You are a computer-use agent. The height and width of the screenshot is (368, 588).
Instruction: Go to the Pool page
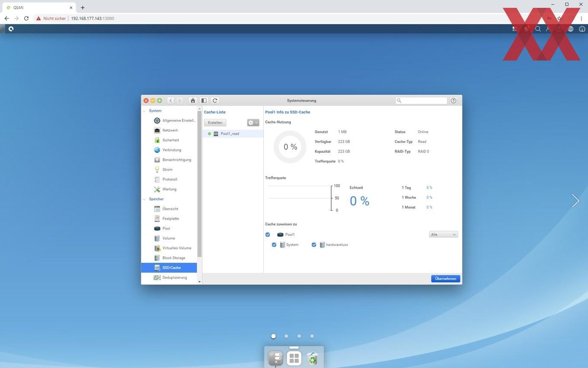(x=162, y=229)
